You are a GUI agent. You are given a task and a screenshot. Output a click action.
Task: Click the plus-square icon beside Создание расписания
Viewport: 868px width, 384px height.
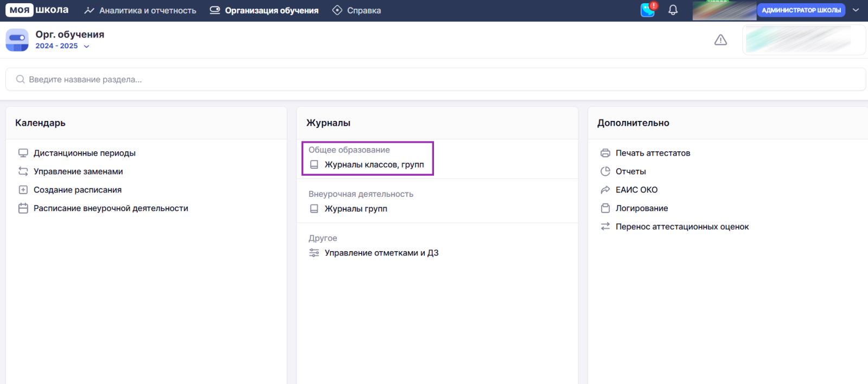pos(23,190)
